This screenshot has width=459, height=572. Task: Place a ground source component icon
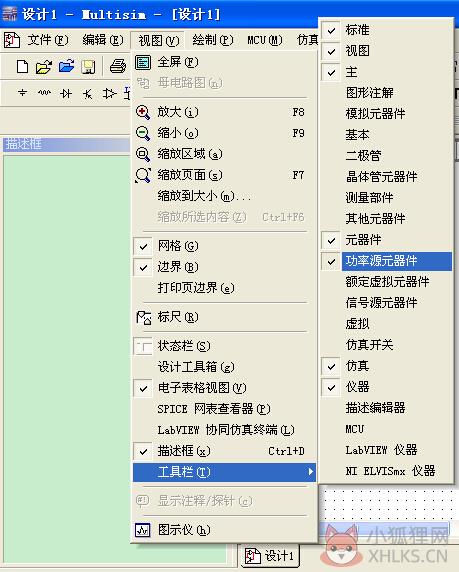(23, 93)
